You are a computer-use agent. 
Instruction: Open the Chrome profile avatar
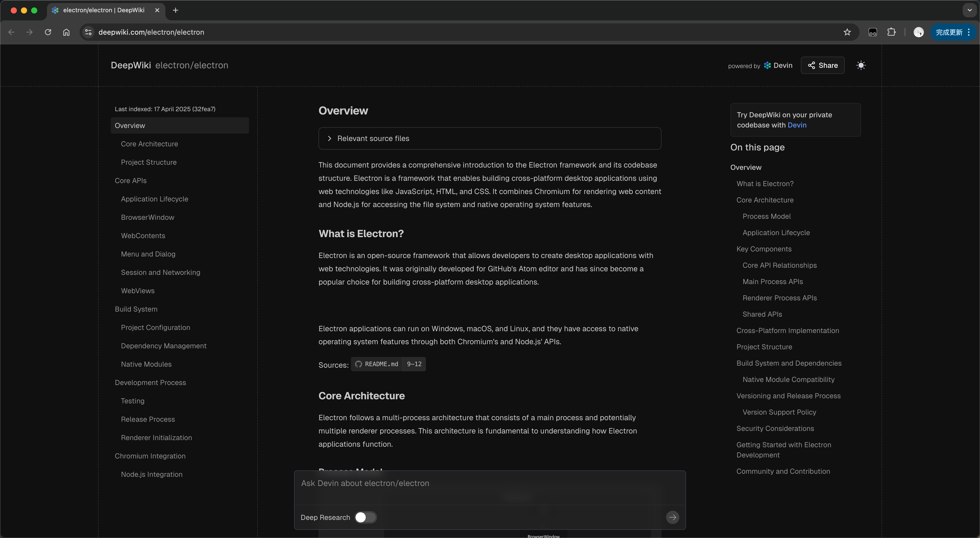click(x=918, y=32)
